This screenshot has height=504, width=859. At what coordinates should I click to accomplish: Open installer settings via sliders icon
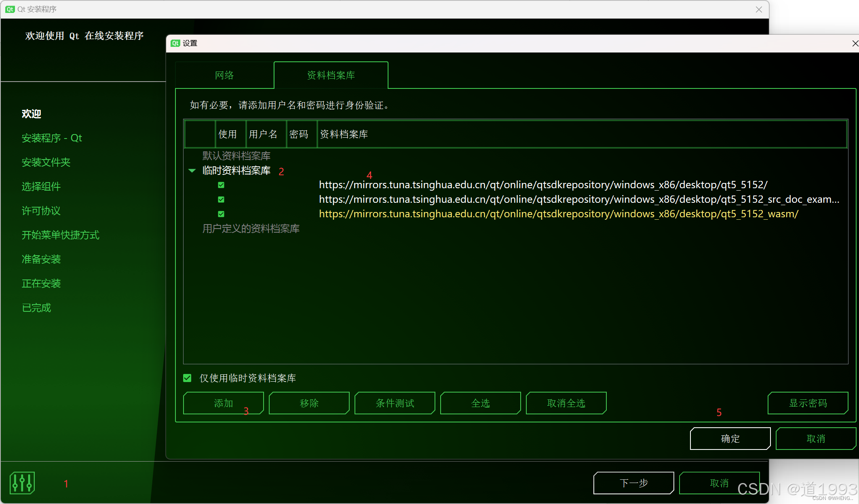point(22,483)
